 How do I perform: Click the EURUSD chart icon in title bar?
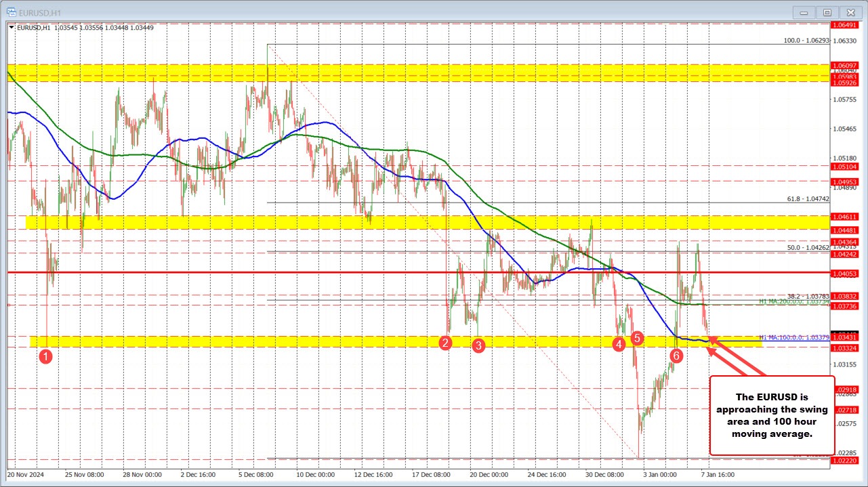click(10, 12)
